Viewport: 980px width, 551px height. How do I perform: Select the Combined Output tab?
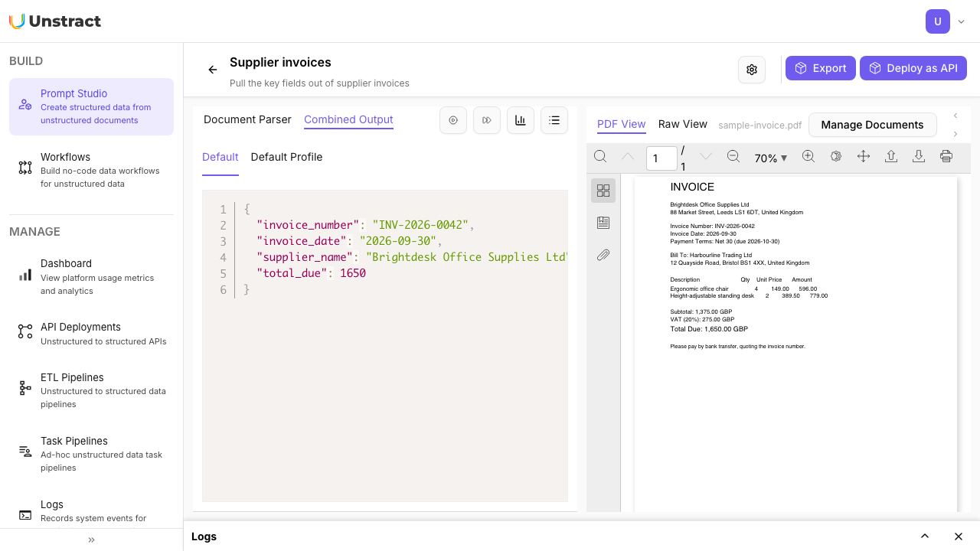click(348, 119)
